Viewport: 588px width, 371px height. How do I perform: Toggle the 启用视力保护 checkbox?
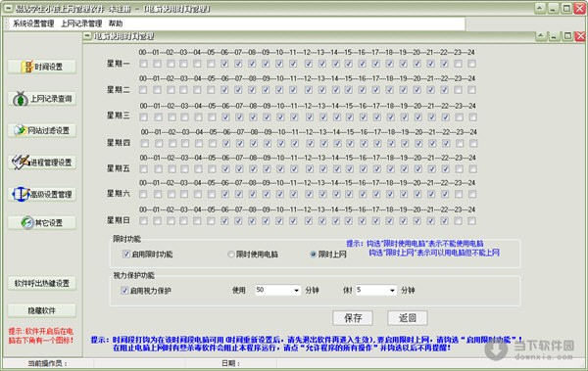pyautogui.click(x=124, y=291)
